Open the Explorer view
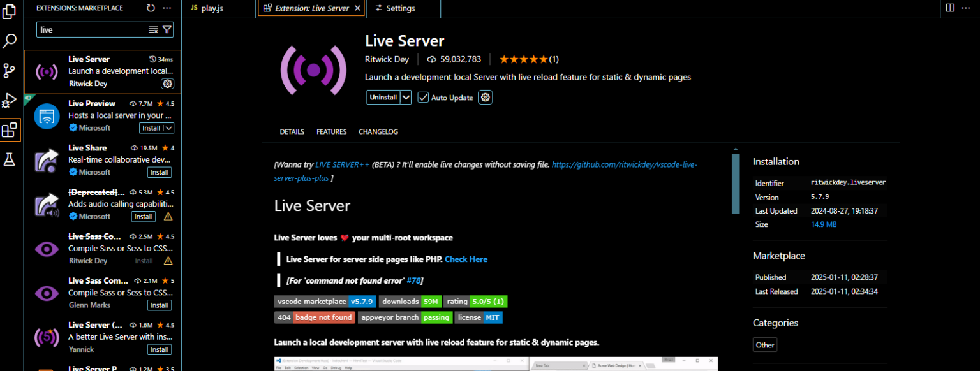 [10, 11]
